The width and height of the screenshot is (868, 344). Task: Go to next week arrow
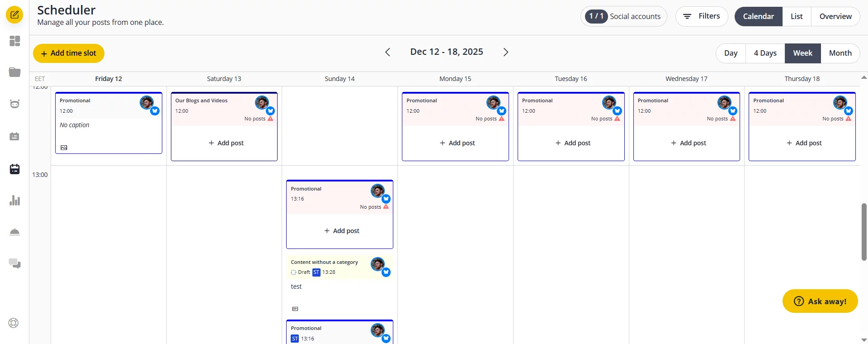(x=506, y=52)
